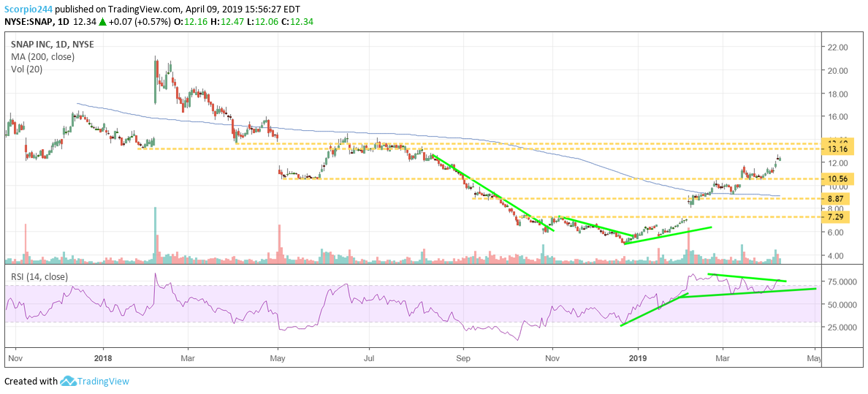Click the 2018 label on time axis
This screenshot has width=868, height=394.
click(x=104, y=357)
